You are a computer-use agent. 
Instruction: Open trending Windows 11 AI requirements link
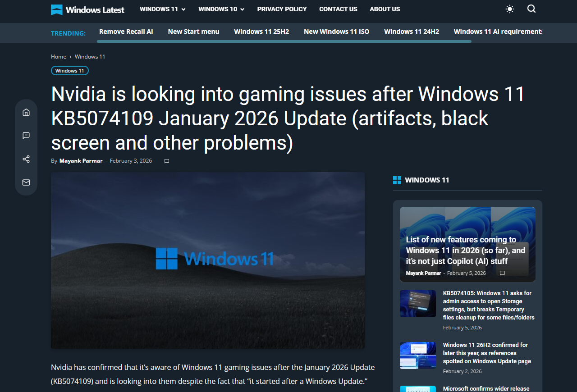(x=498, y=32)
